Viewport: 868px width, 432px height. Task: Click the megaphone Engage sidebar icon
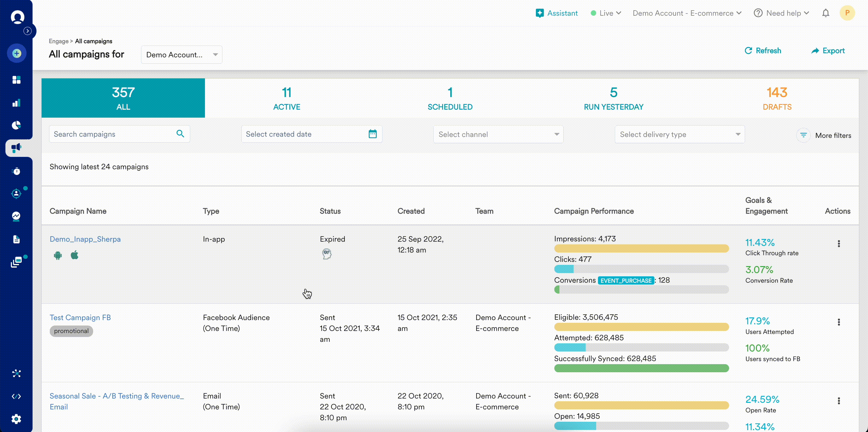pos(16,148)
